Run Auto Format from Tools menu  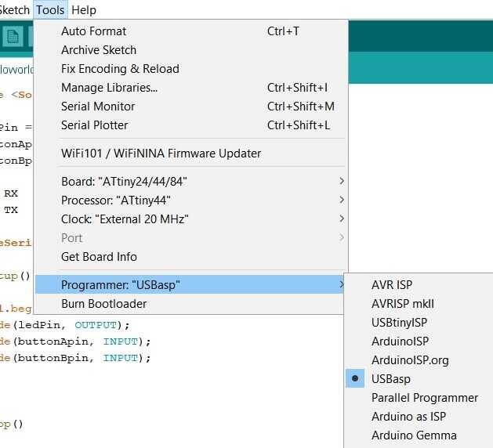click(x=93, y=31)
